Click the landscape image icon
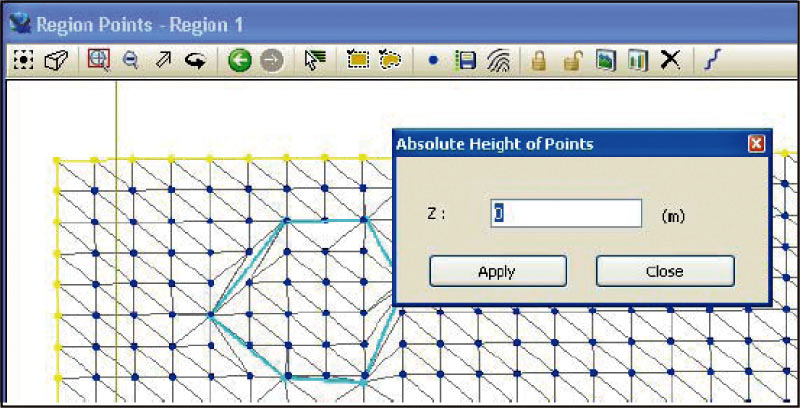The height and width of the screenshot is (409, 800). point(606,61)
